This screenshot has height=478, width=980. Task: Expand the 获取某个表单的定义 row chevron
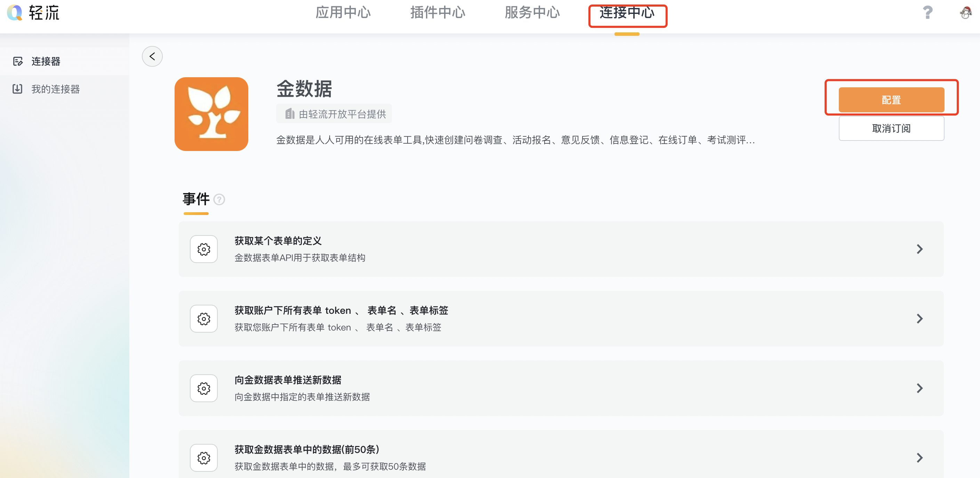tap(919, 249)
